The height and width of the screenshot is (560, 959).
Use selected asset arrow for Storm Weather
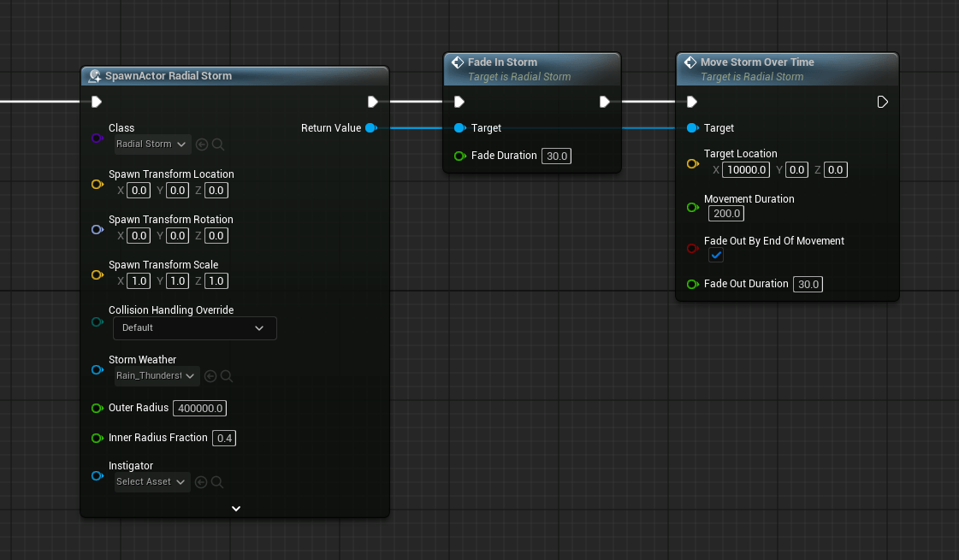click(x=210, y=376)
